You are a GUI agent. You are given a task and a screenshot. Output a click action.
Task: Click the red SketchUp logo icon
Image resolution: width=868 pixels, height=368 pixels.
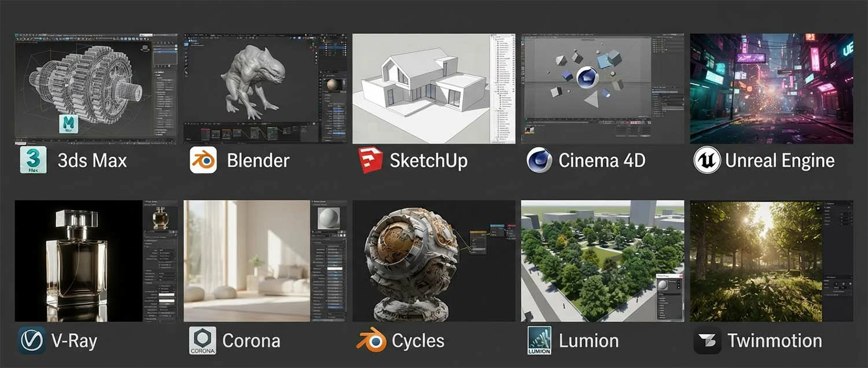pos(370,160)
